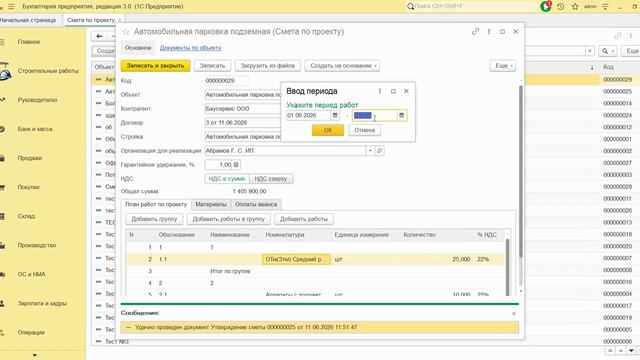This screenshot has width=640, height=360.
Task: Focus the 01.06.2026 start date field
Action: [x=309, y=116]
